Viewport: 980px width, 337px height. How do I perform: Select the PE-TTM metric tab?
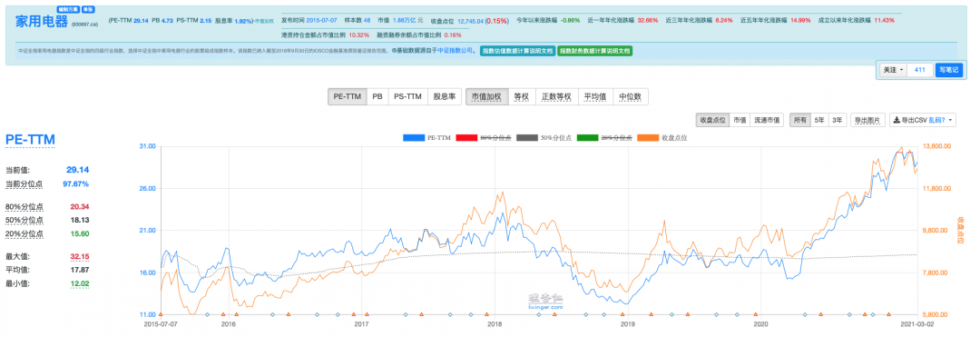pyautogui.click(x=347, y=97)
